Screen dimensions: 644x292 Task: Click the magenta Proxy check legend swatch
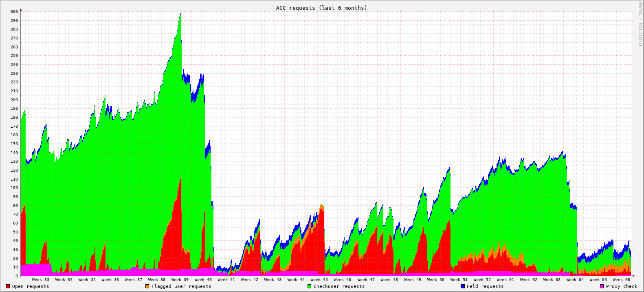click(x=602, y=286)
